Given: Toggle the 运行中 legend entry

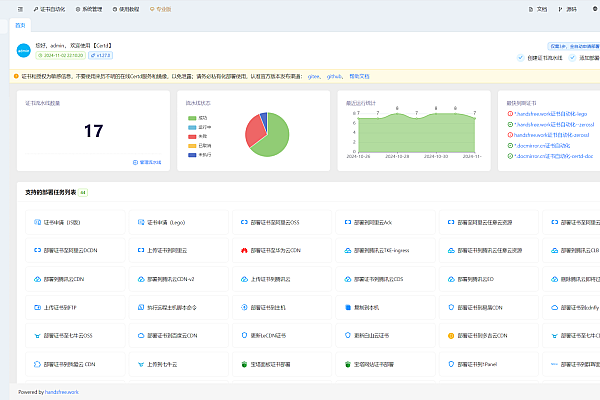Looking at the screenshot, I should point(199,127).
